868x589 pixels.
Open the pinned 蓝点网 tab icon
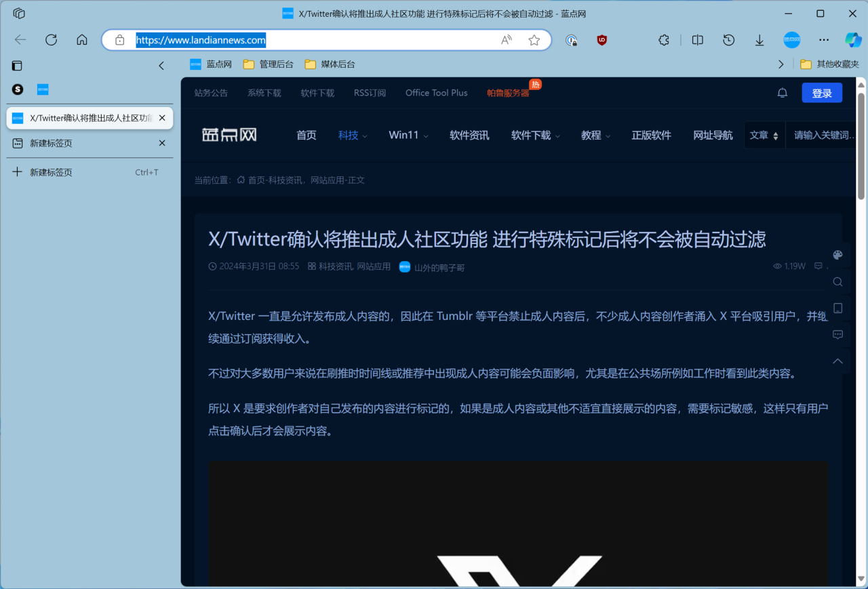click(x=43, y=89)
